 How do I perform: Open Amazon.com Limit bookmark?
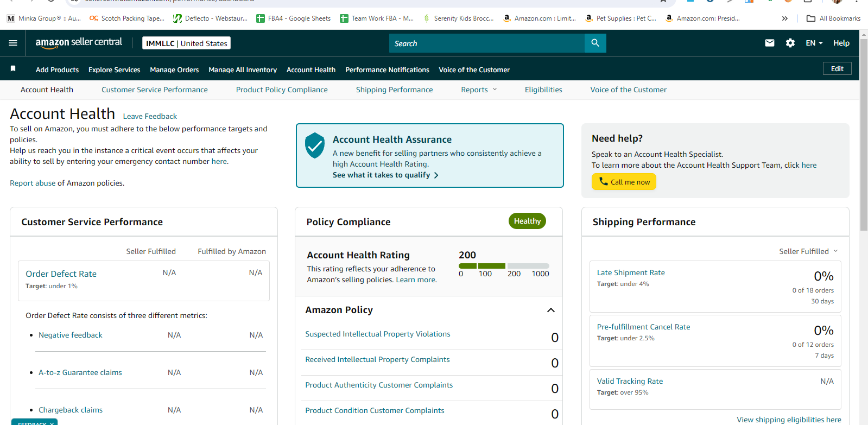pos(540,18)
